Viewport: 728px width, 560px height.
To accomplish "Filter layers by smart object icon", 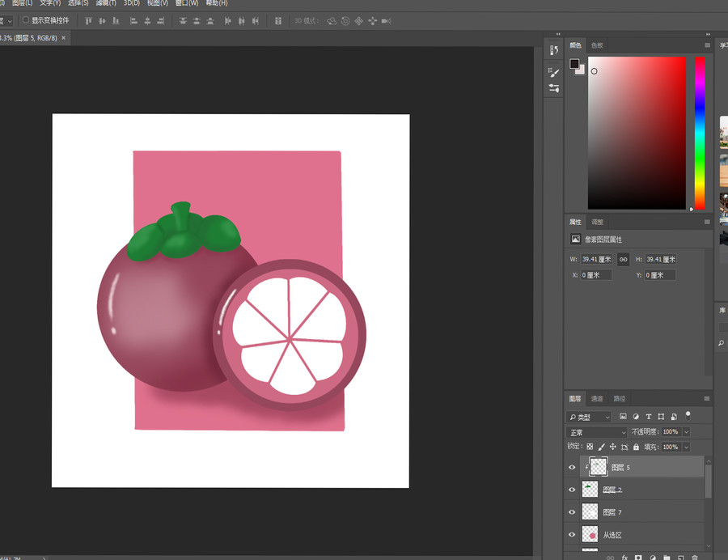I will (x=674, y=417).
